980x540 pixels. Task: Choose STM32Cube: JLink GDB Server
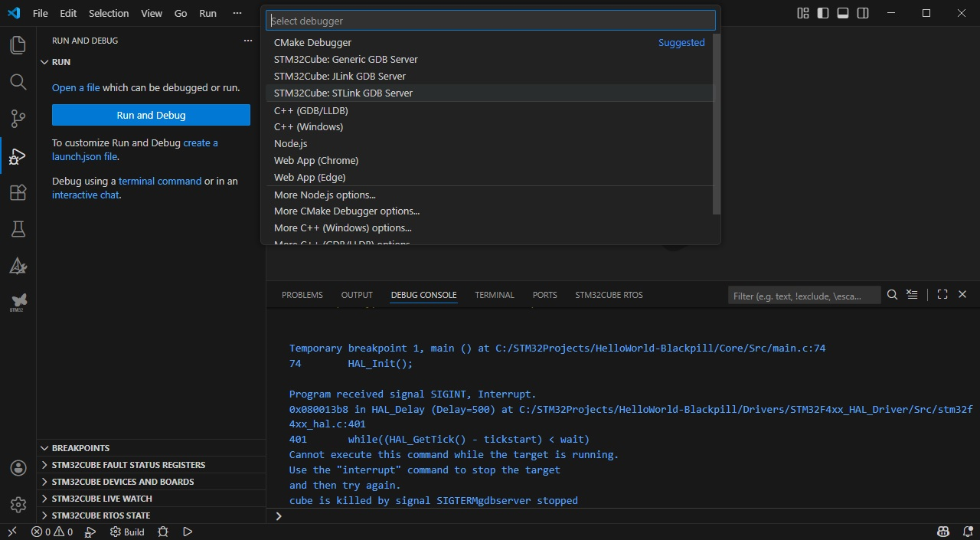[489, 76]
